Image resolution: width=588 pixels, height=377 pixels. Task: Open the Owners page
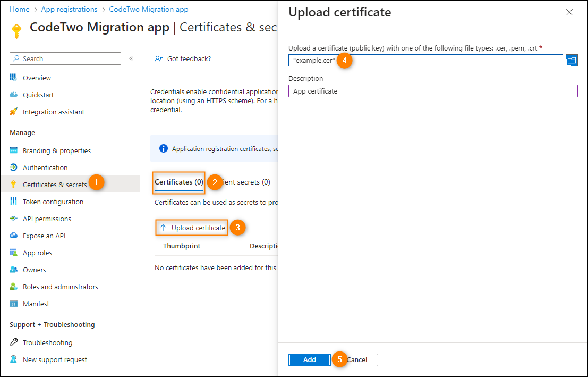tap(34, 270)
